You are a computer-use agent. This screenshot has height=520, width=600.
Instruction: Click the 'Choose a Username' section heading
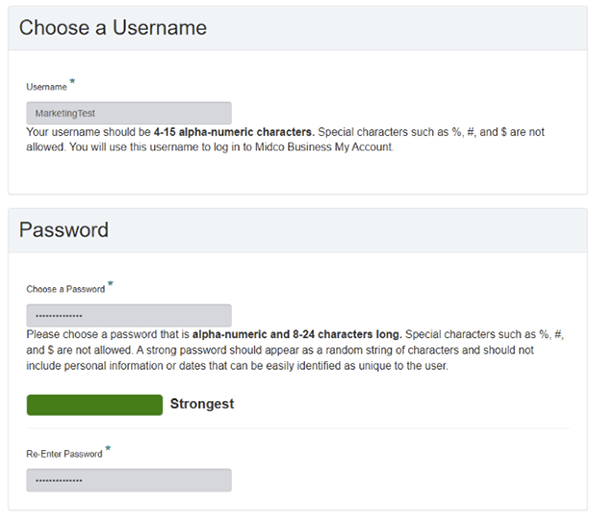click(113, 28)
